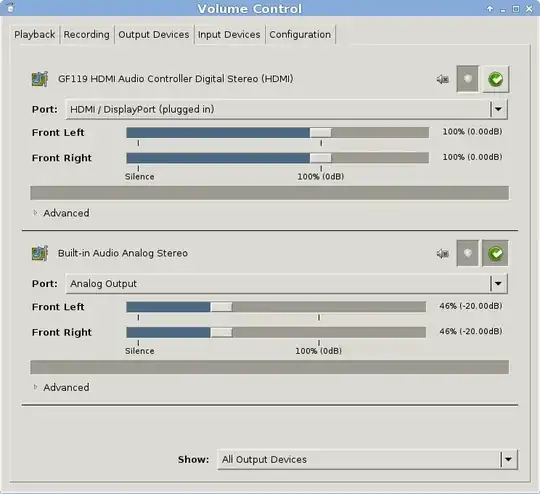
Task: Switch to the Recording tab
Action: [86, 34]
